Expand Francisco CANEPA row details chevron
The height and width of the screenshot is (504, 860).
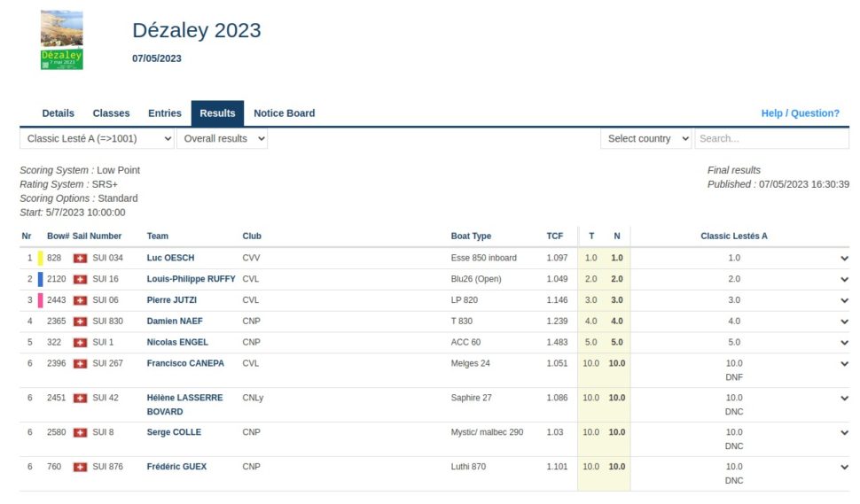[x=844, y=364]
